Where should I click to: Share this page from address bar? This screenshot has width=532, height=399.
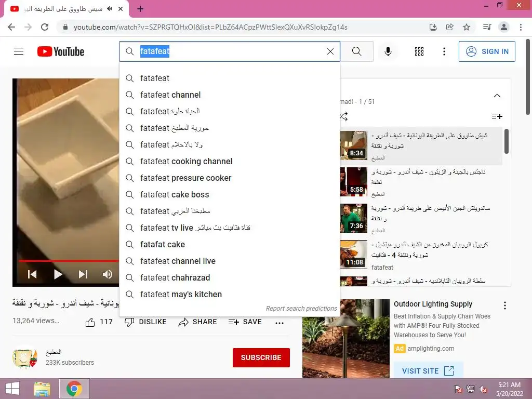pyautogui.click(x=450, y=27)
